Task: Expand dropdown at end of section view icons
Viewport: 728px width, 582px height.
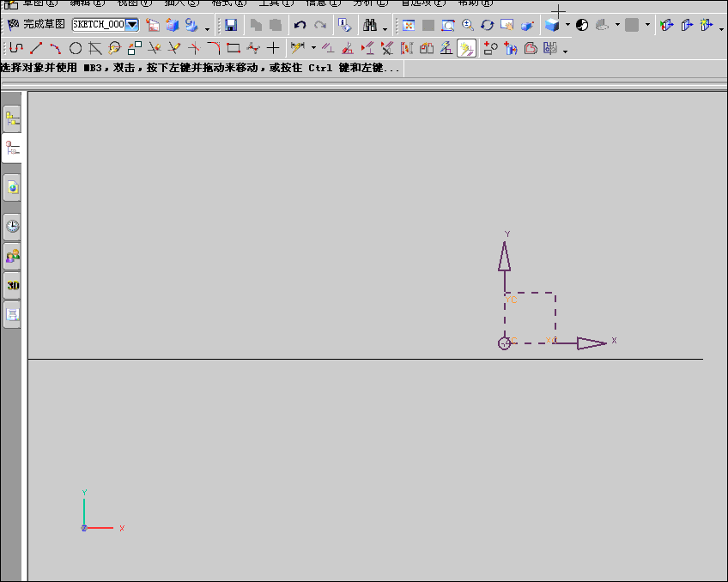Action: coord(721,29)
